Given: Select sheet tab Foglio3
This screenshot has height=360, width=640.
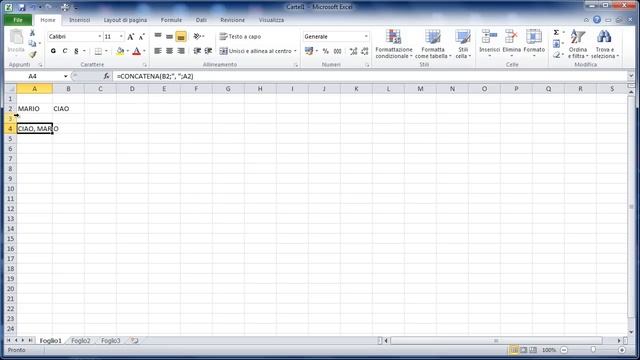Looking at the screenshot, I should [111, 340].
